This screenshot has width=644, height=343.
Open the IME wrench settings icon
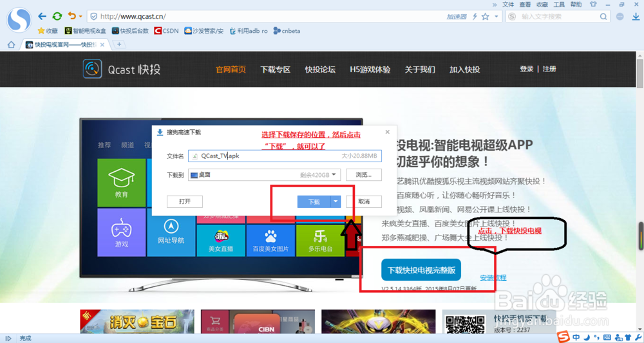click(638, 337)
